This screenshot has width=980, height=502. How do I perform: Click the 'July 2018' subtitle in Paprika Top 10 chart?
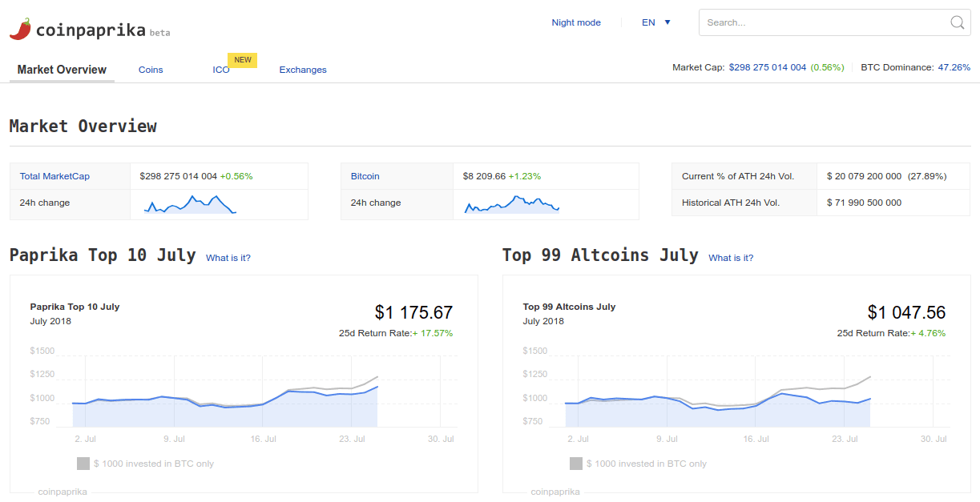point(50,321)
